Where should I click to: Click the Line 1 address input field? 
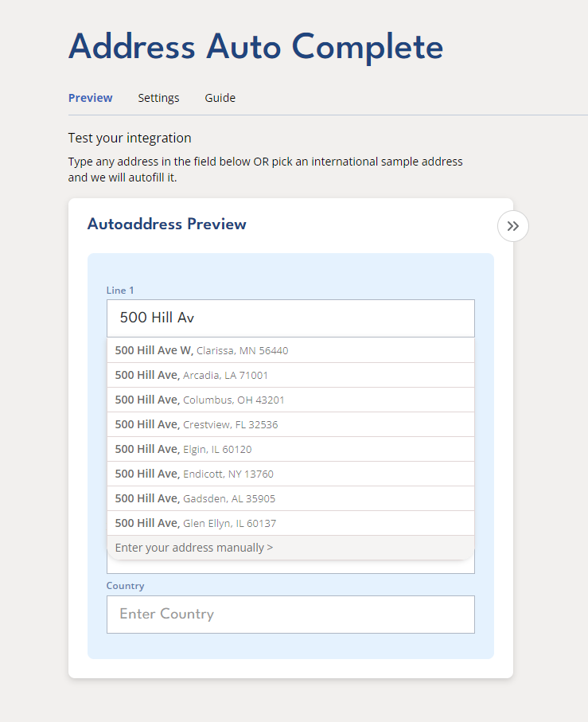coord(290,318)
